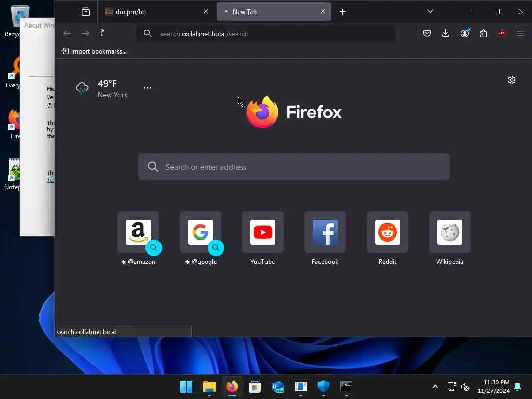Go forward one page
Screen dimensions: 532x399
[x=86, y=33]
